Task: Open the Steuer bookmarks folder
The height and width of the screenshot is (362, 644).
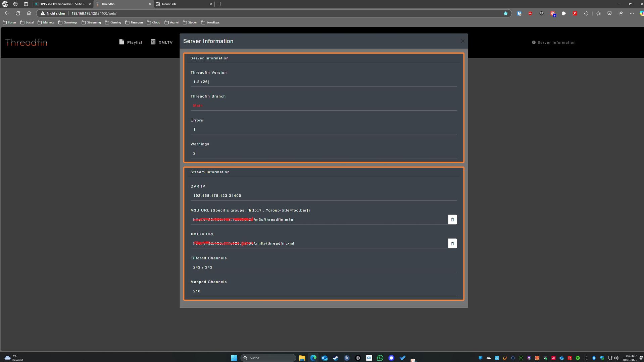Action: point(190,22)
